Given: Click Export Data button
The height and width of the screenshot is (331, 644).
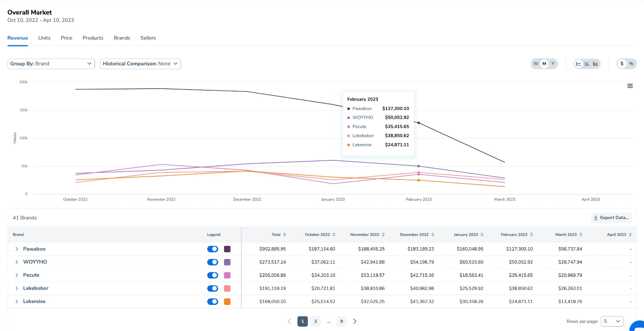Looking at the screenshot, I should pyautogui.click(x=611, y=218).
